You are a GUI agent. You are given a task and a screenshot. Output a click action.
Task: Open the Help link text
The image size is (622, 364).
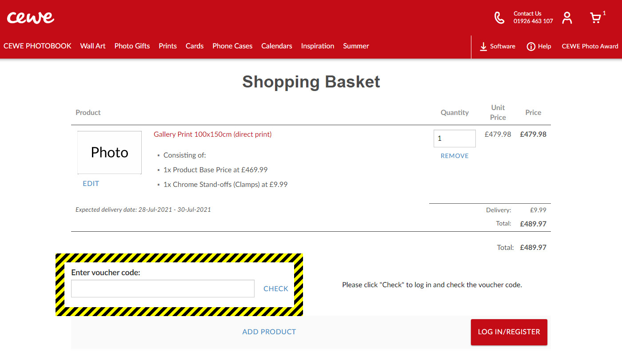(x=544, y=46)
